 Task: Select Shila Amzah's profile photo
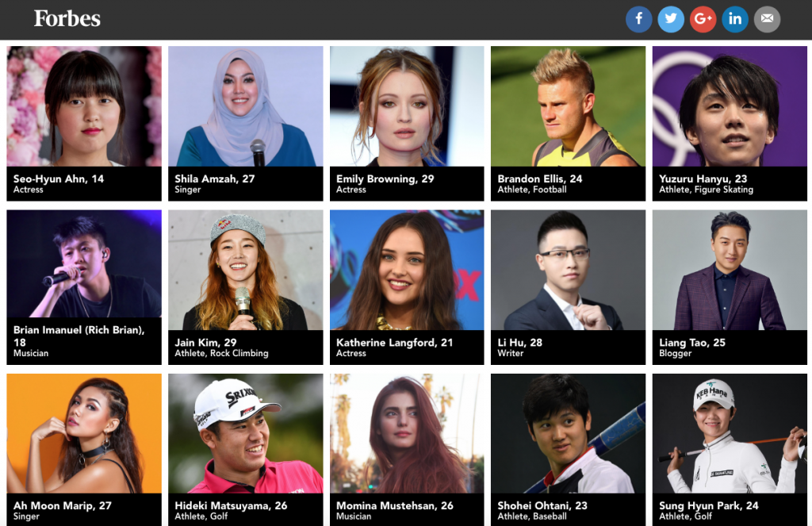click(246, 106)
